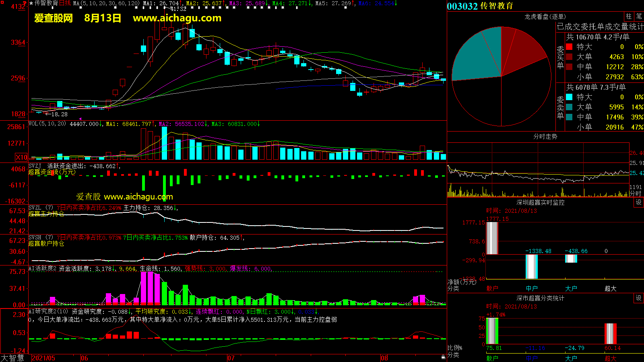The height and width of the screenshot is (362, 644).
Task: Click the small magenta arrow marker below price chart
Action: pyautogui.click(x=80, y=119)
